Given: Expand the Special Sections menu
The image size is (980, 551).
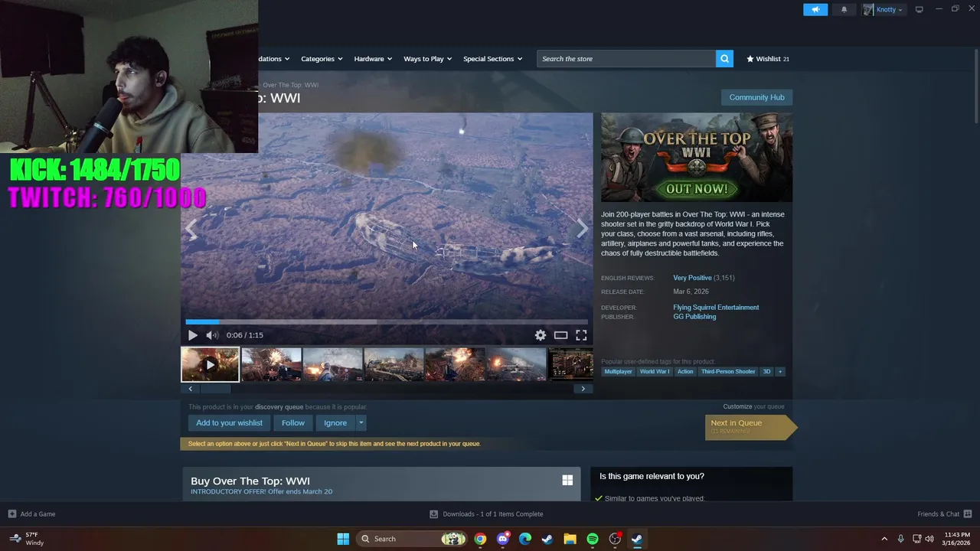Looking at the screenshot, I should click(x=492, y=58).
